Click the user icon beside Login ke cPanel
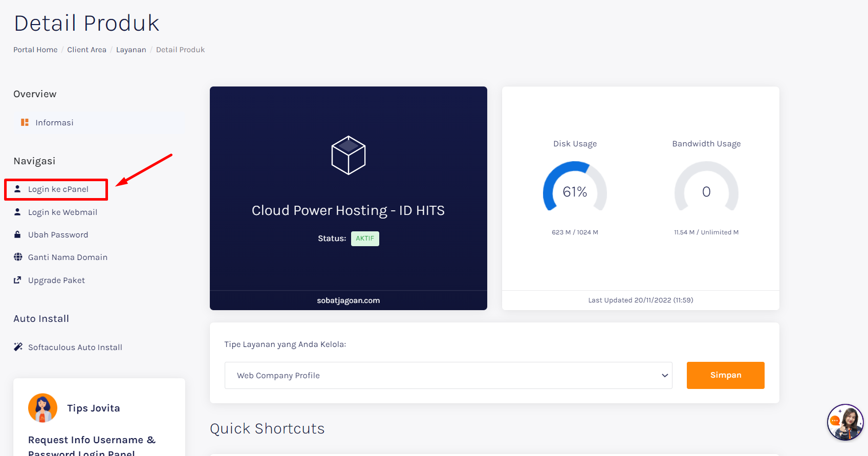The image size is (868, 456). (17, 189)
